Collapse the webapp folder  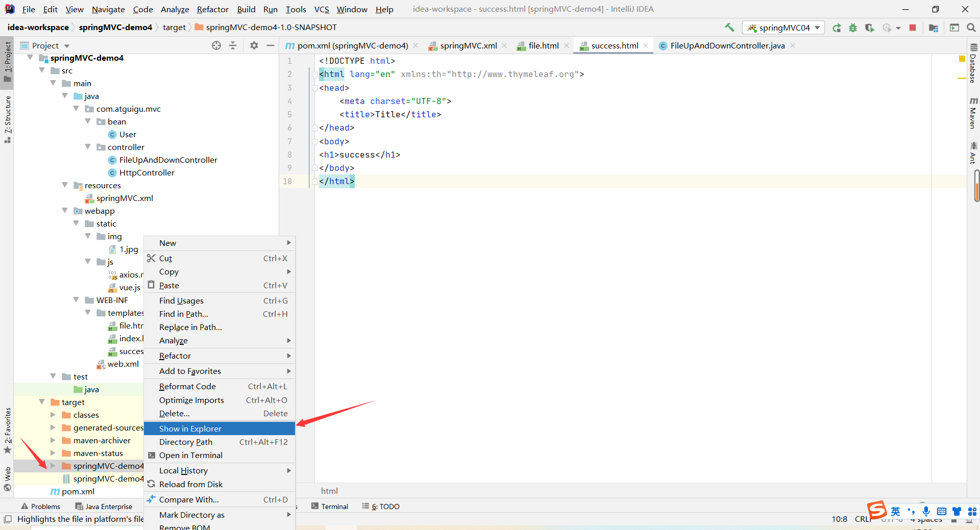tap(65, 211)
